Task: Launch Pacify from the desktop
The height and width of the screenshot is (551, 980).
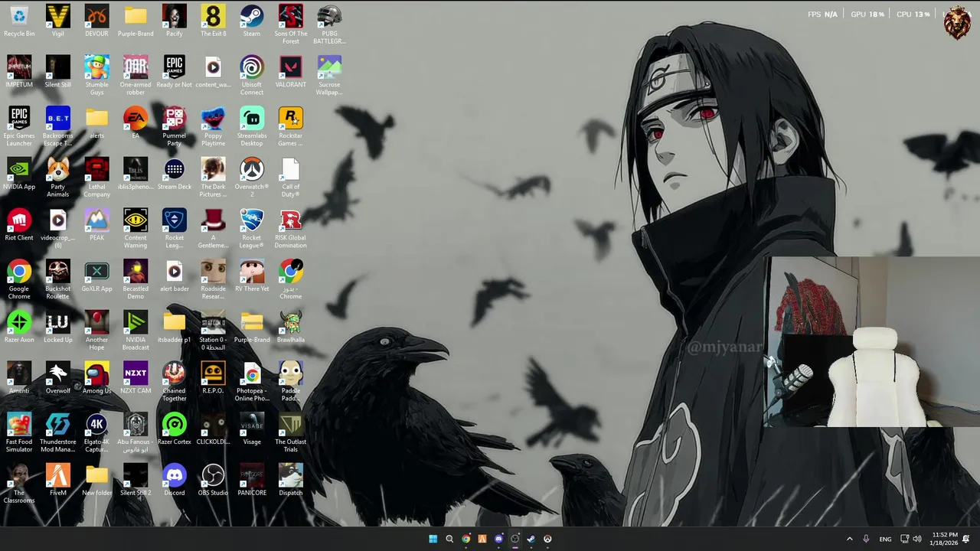Action: click(x=175, y=21)
